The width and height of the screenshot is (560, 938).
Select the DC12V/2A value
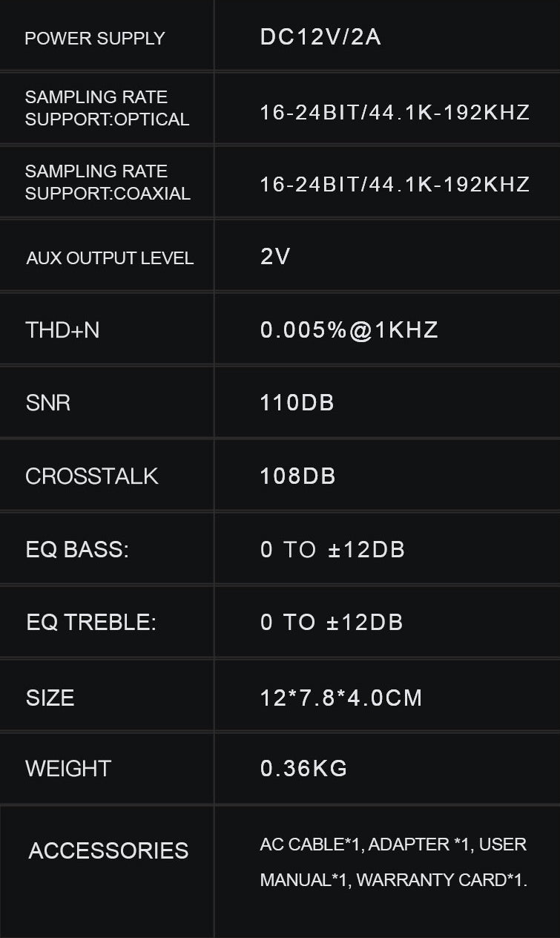320,37
